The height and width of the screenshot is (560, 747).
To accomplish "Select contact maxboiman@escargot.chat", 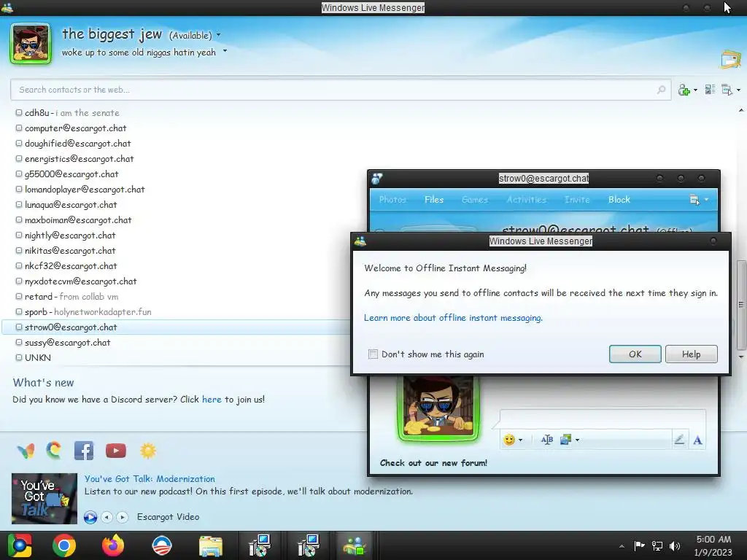I will point(74,219).
